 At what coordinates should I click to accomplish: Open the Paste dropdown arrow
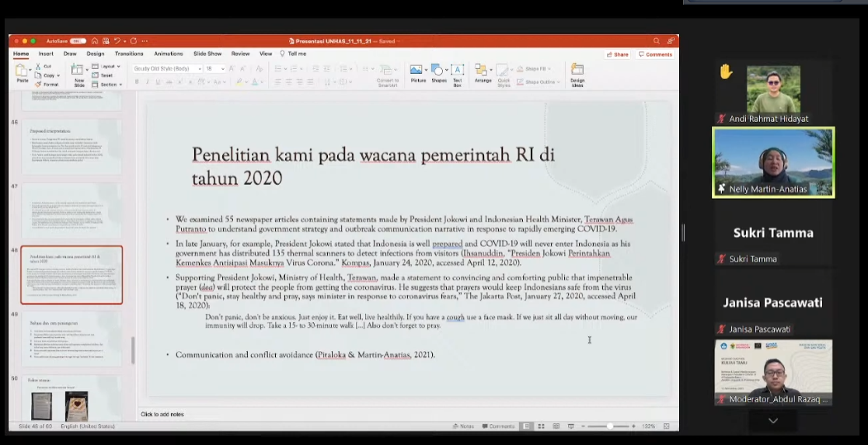[x=30, y=71]
